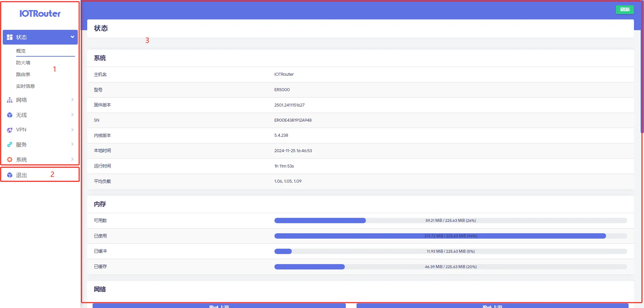Click the network topology icon
The height and width of the screenshot is (308, 644).
click(10, 100)
